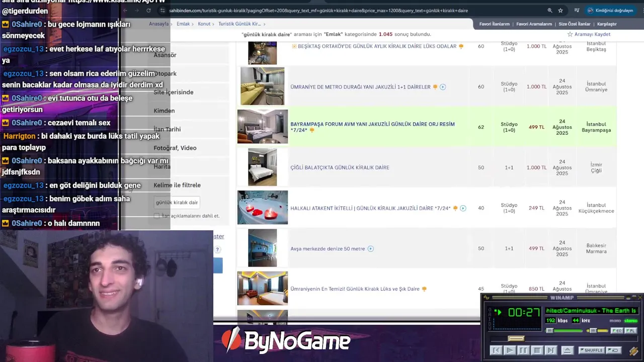Open file with Winamp eject button
This screenshot has height=362, width=644.
[x=568, y=350]
